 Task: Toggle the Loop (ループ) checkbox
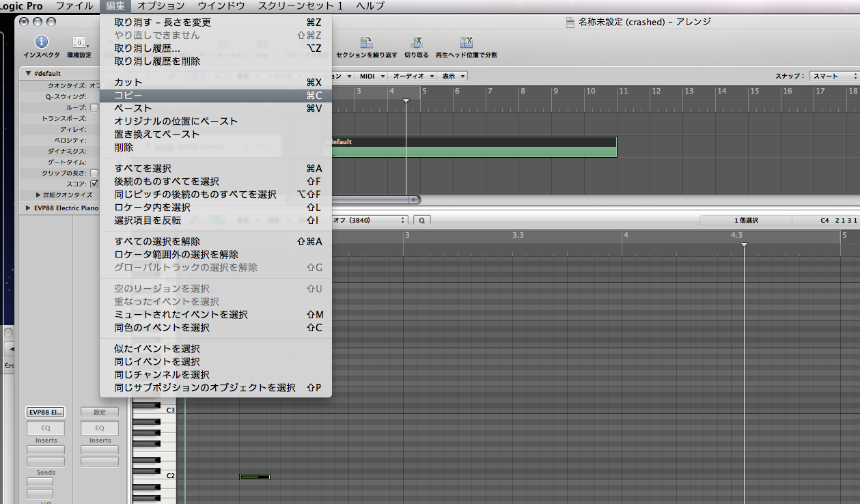click(94, 108)
